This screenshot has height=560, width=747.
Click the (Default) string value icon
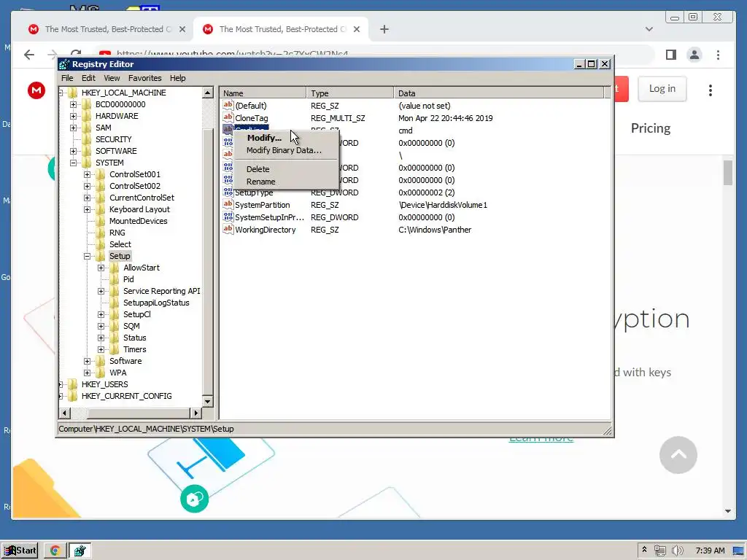point(228,105)
